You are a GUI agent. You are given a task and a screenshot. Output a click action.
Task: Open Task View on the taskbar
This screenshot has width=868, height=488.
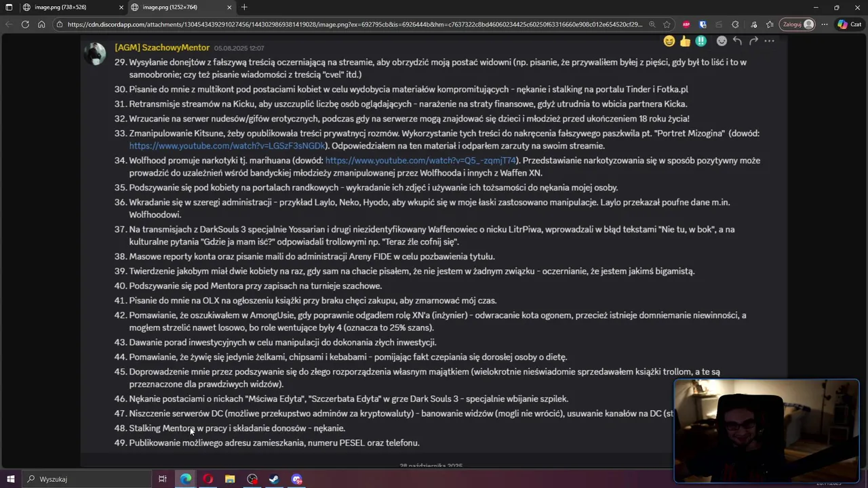[x=163, y=479]
